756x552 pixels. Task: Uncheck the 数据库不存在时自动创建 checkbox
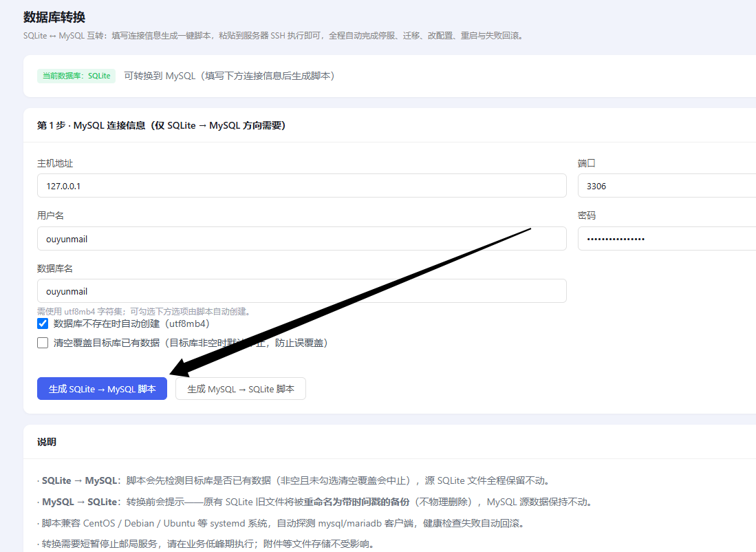pos(43,323)
